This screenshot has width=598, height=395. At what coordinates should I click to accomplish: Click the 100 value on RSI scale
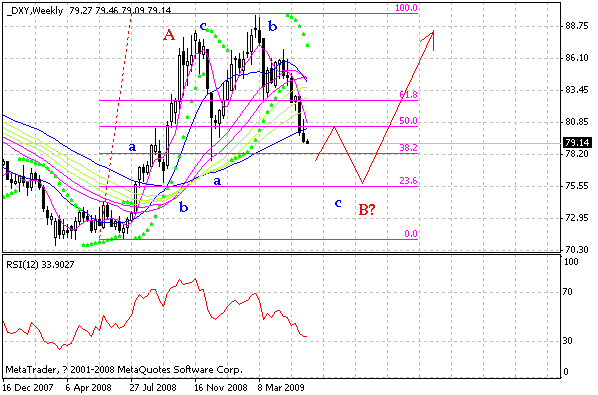[571, 262]
